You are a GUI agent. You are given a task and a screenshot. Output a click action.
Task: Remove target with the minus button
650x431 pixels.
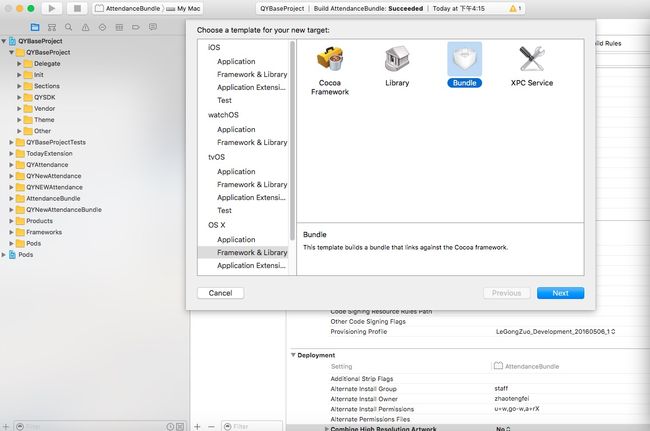tap(211, 426)
